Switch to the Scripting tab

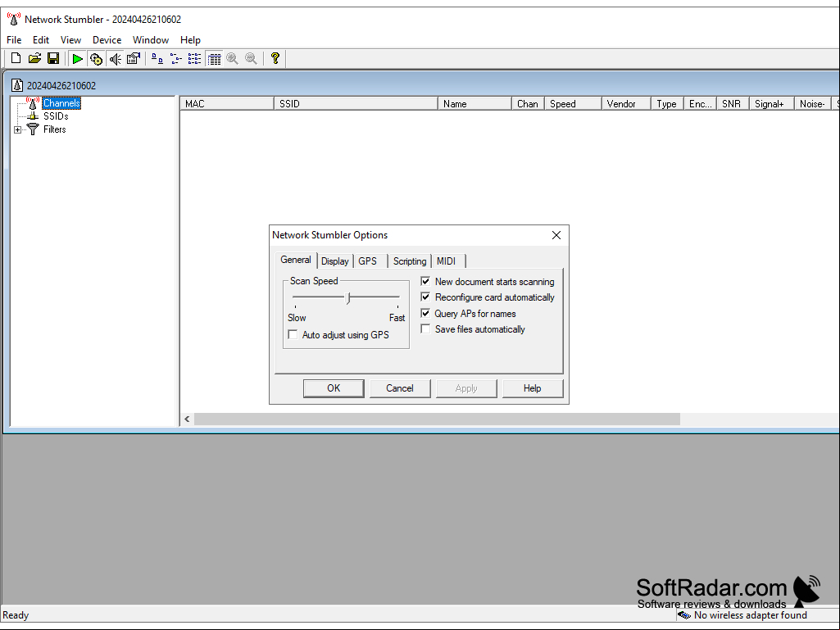tap(410, 261)
